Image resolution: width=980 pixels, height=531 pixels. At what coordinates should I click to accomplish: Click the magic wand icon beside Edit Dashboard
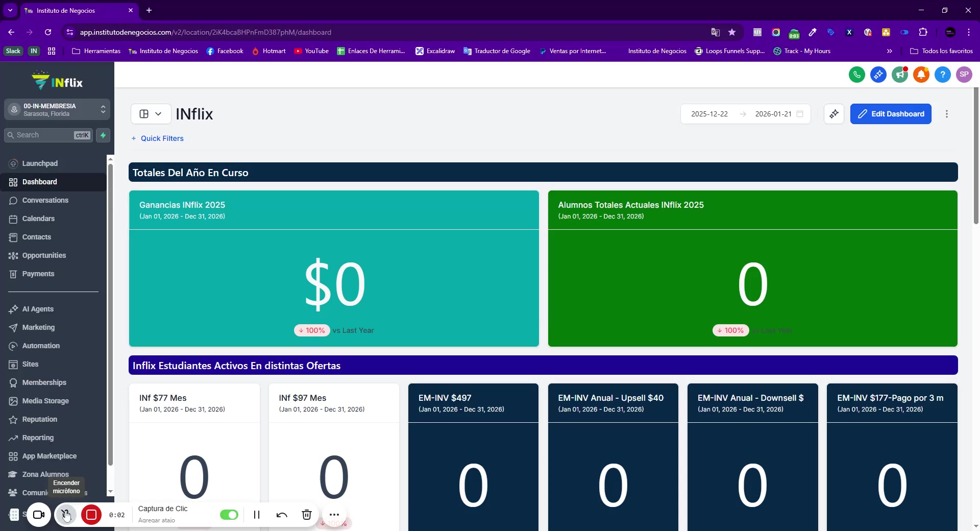point(834,114)
